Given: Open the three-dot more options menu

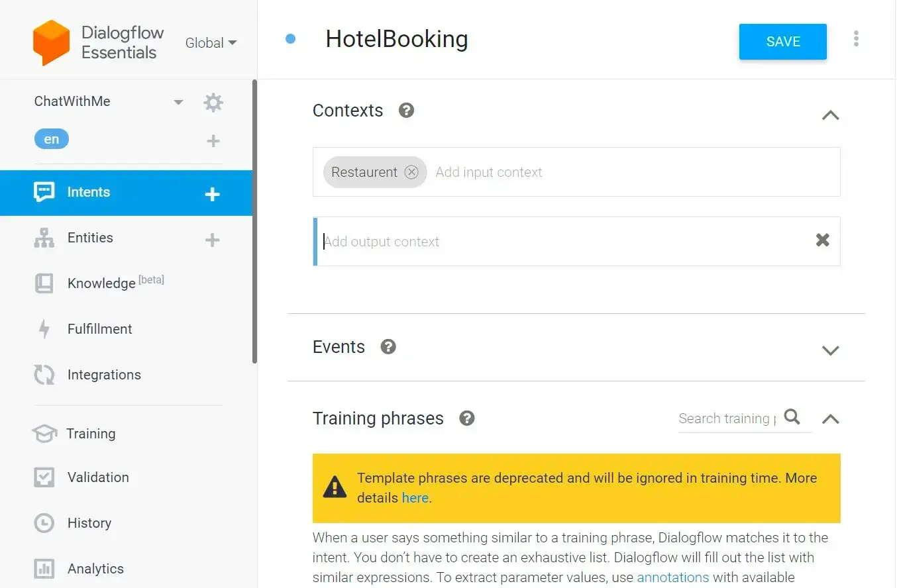Looking at the screenshot, I should [x=856, y=39].
